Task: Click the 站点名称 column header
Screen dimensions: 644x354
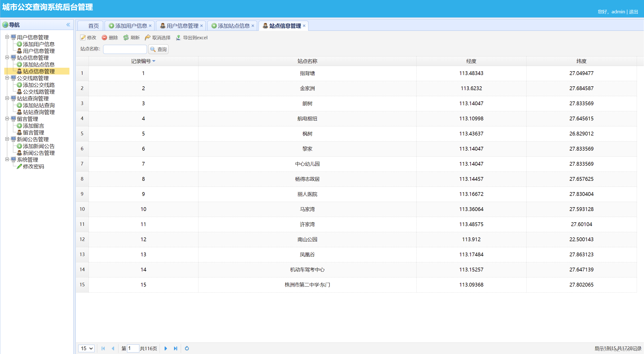Action: tap(307, 61)
